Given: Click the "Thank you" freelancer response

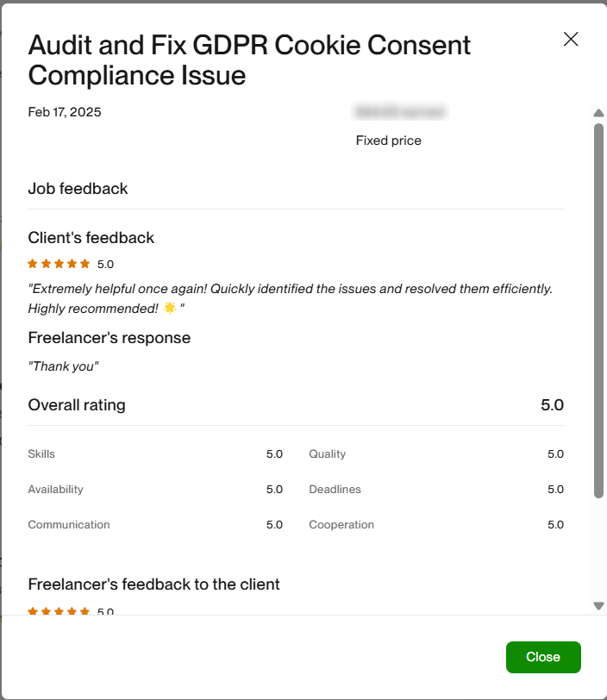Looking at the screenshot, I should 64,366.
